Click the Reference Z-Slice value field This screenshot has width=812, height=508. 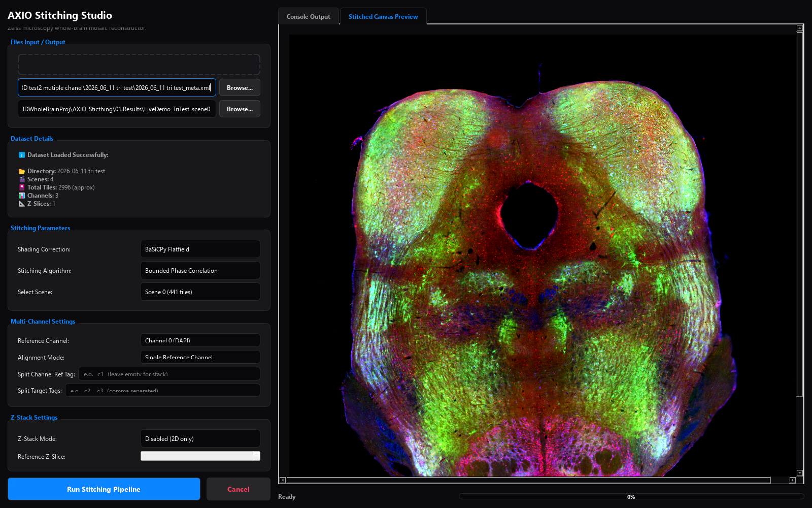pyautogui.click(x=197, y=456)
